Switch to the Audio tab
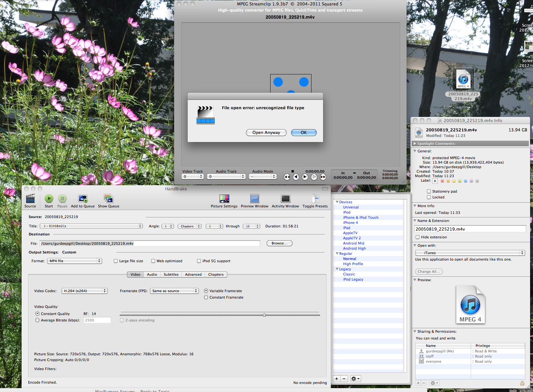533x392 pixels. click(152, 274)
